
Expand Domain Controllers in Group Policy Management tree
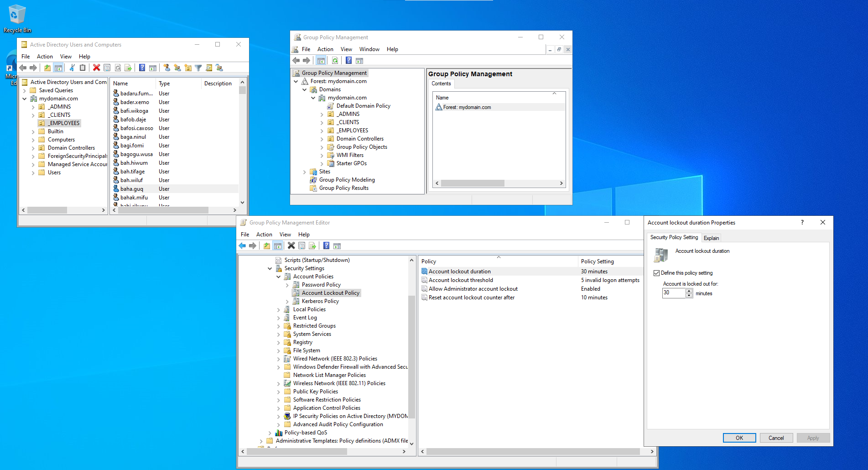point(322,139)
